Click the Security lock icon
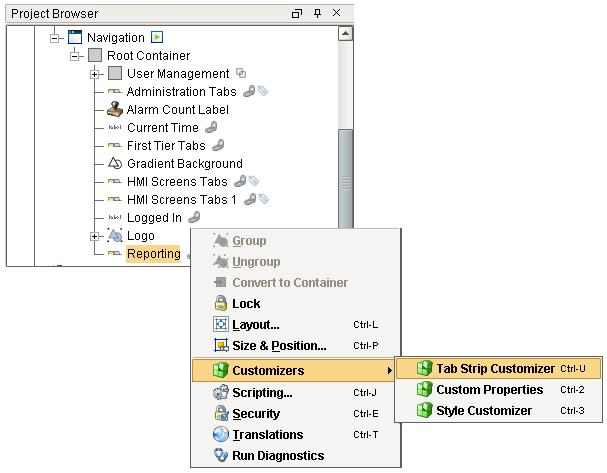This screenshot has height=473, width=607. coord(221,413)
